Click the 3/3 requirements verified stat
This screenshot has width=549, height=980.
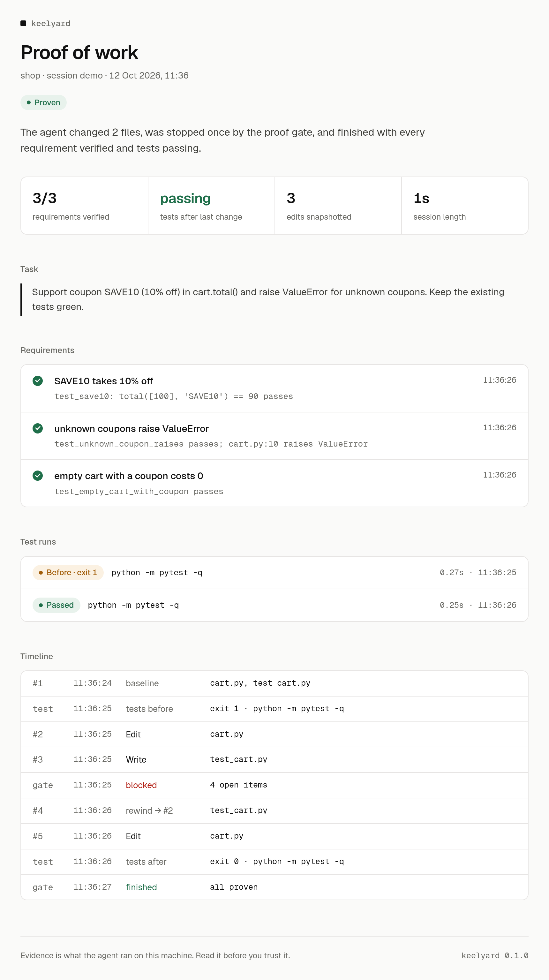coord(85,206)
